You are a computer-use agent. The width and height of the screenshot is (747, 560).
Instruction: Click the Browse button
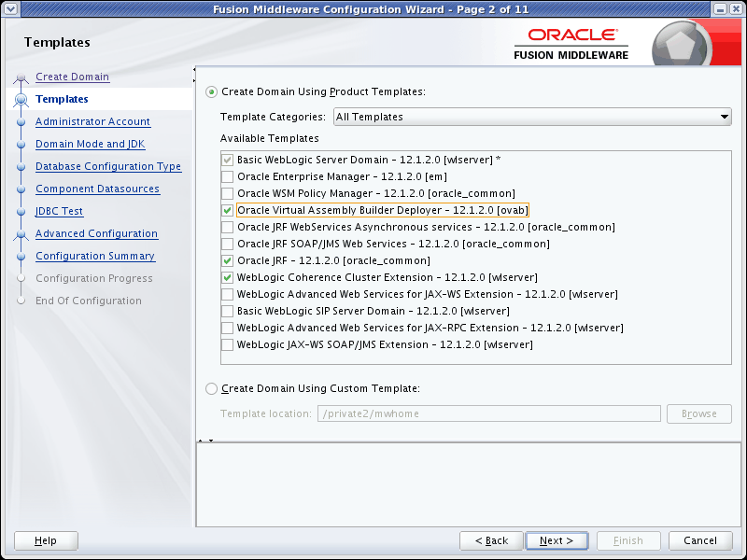point(698,413)
